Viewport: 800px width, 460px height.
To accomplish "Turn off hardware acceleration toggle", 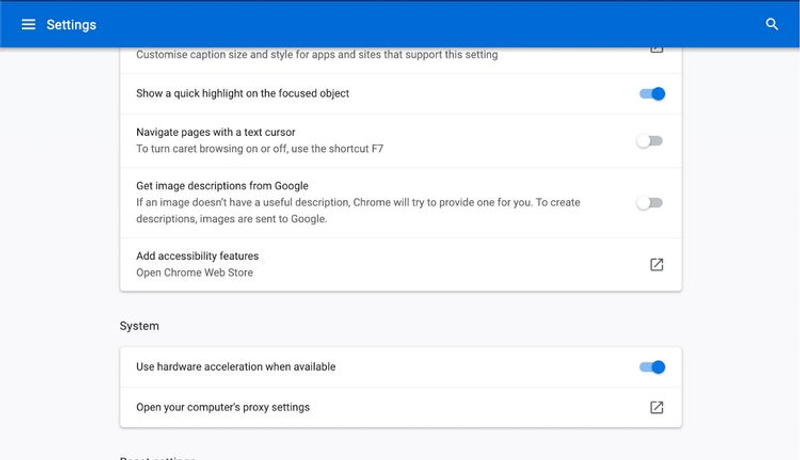I will point(652,367).
